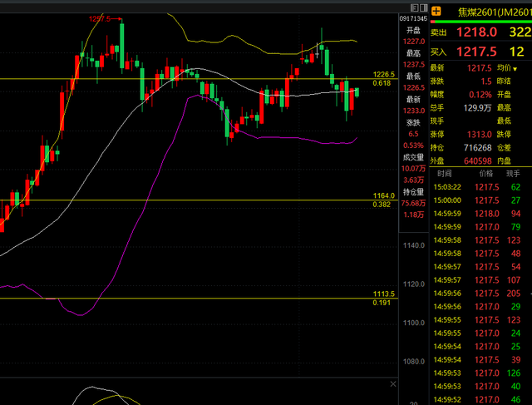Click the 1113.5 Fibonacci price label
This screenshot has width=532, height=405.
pyautogui.click(x=384, y=294)
